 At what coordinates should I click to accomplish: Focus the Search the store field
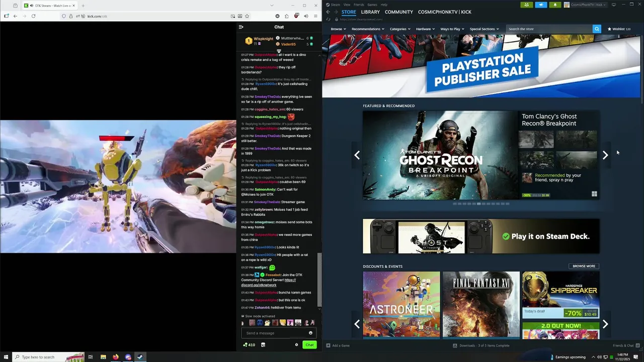[x=549, y=29]
